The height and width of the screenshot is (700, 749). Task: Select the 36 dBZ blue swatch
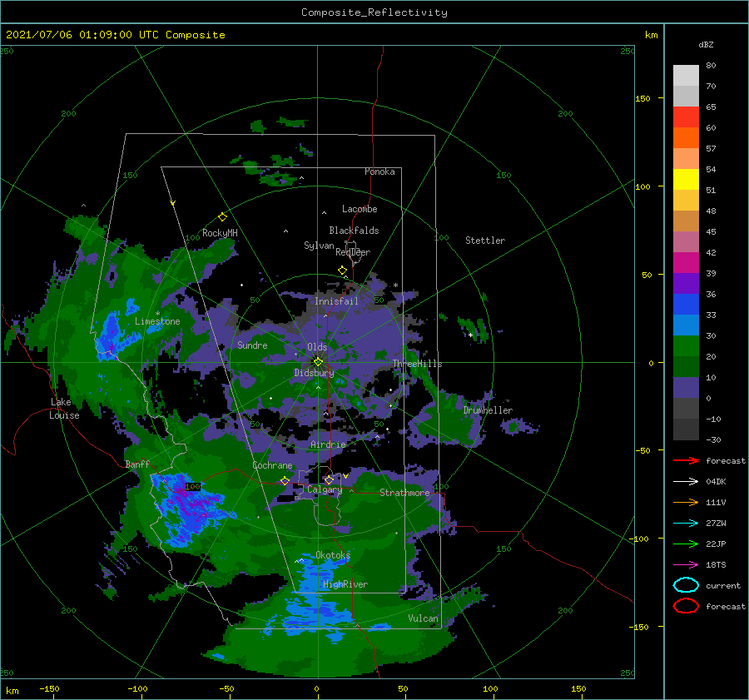(x=686, y=305)
